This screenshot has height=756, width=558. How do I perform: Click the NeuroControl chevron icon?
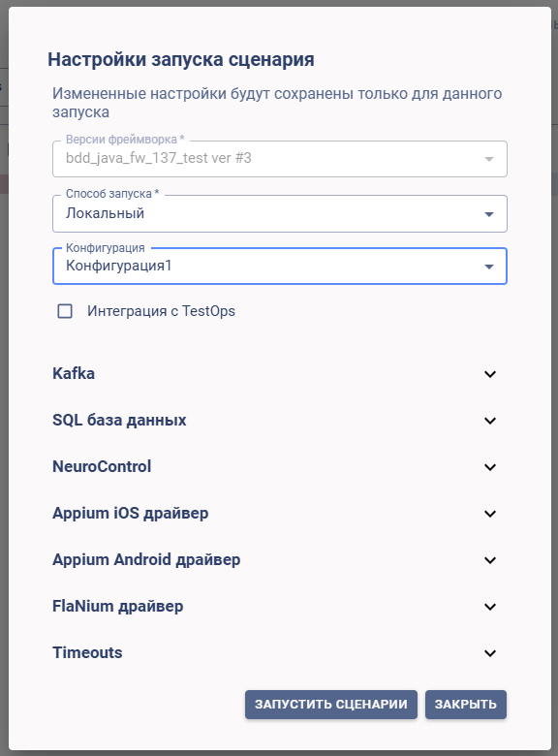click(x=490, y=467)
